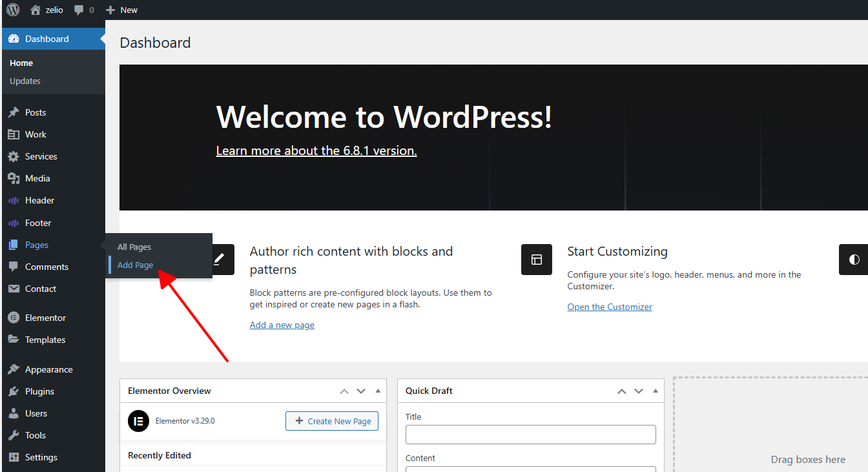Select All Pages in Pages flyout
868x472 pixels.
pos(134,247)
